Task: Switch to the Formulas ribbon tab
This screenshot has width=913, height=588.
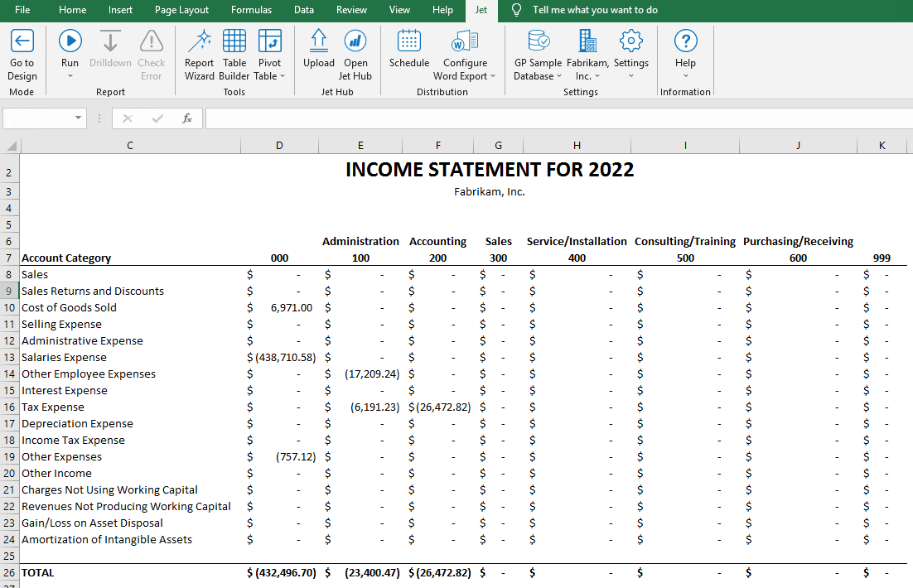Action: (x=251, y=10)
